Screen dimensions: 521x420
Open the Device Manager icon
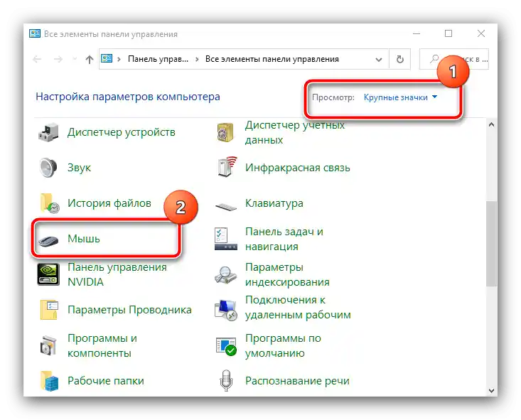click(x=48, y=132)
